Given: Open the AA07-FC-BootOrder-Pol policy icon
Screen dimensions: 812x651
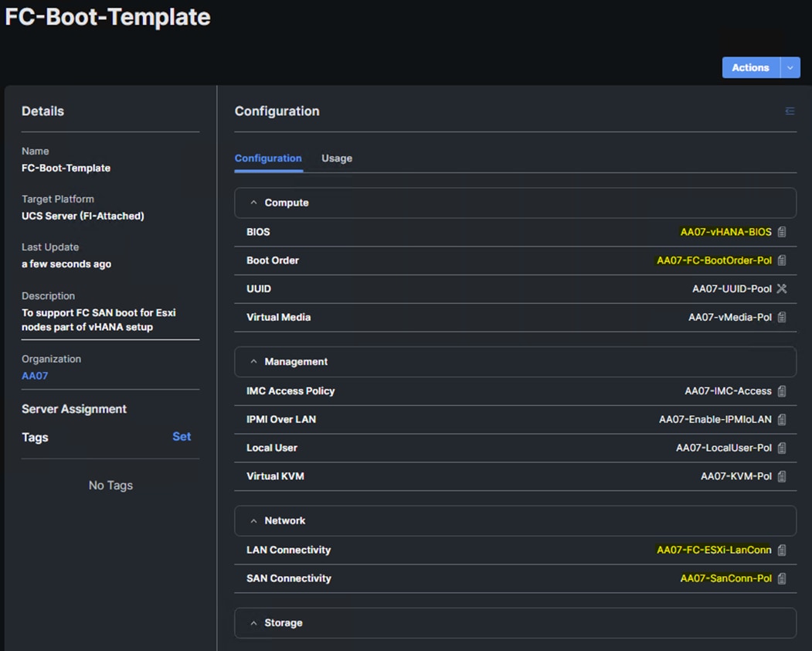Looking at the screenshot, I should 782,261.
